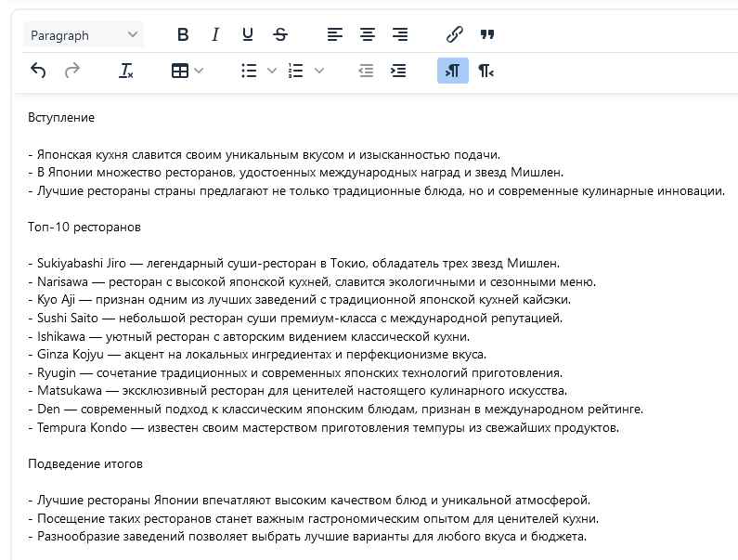The height and width of the screenshot is (560, 738).
Task: Toggle underline formatting
Action: (x=248, y=34)
